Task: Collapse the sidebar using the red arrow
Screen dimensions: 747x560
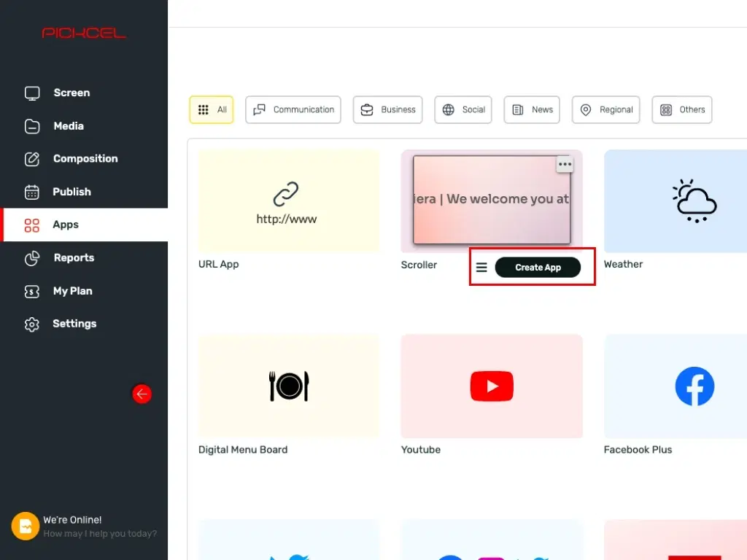Action: (142, 393)
